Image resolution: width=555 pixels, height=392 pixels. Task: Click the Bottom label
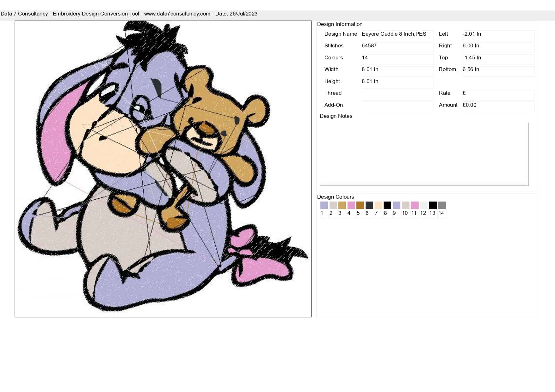(447, 69)
